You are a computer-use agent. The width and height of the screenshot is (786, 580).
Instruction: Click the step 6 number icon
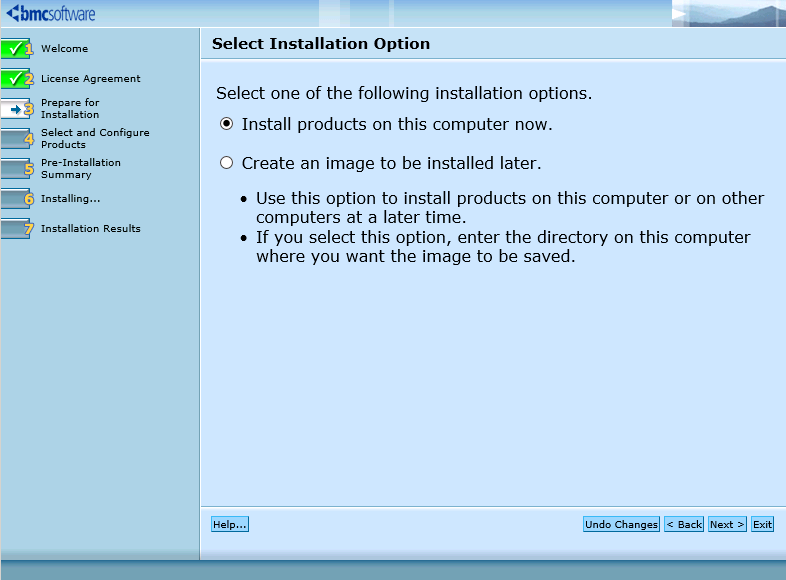17,199
